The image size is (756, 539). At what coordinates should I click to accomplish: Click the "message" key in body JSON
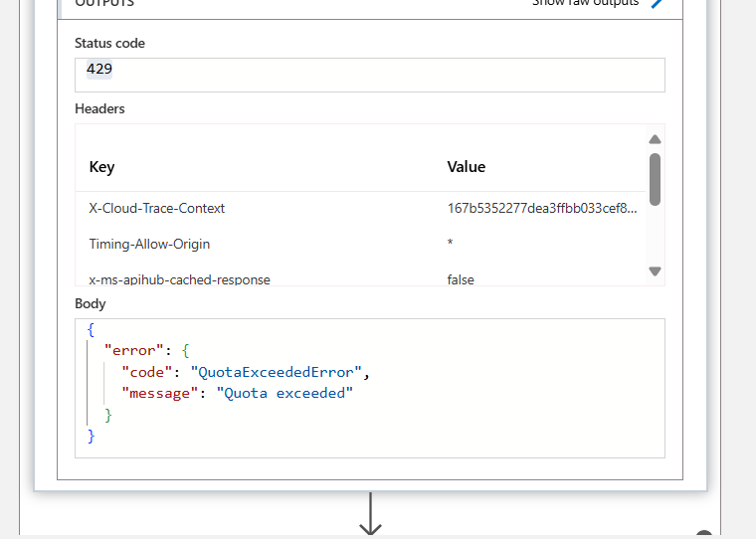pyautogui.click(x=160, y=394)
